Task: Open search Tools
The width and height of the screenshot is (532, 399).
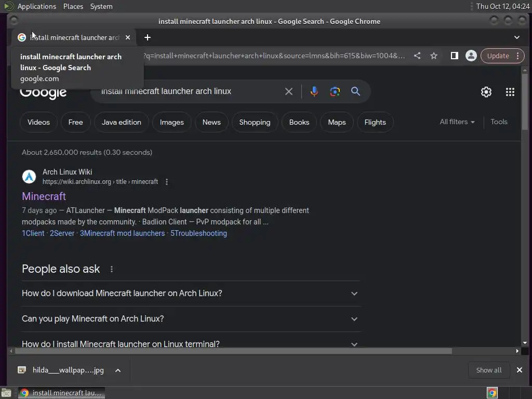Action: point(499,122)
